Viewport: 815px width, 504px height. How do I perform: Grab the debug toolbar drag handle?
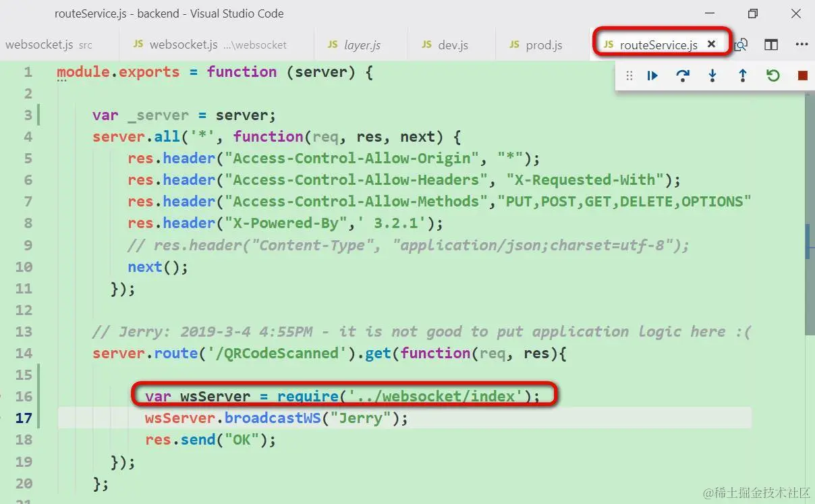[x=629, y=76]
